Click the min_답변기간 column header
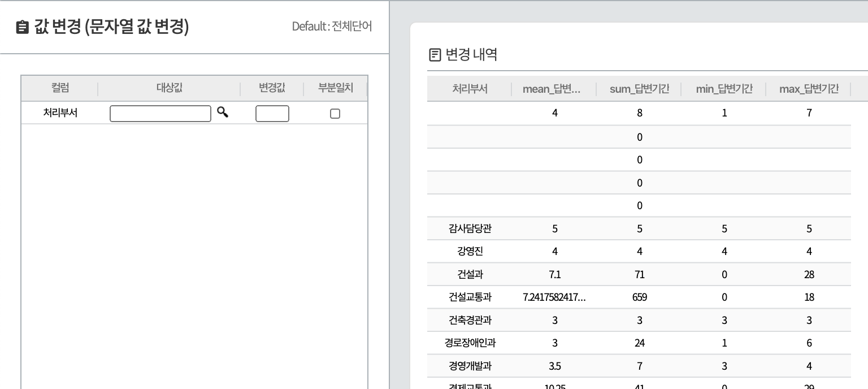 pyautogui.click(x=724, y=89)
